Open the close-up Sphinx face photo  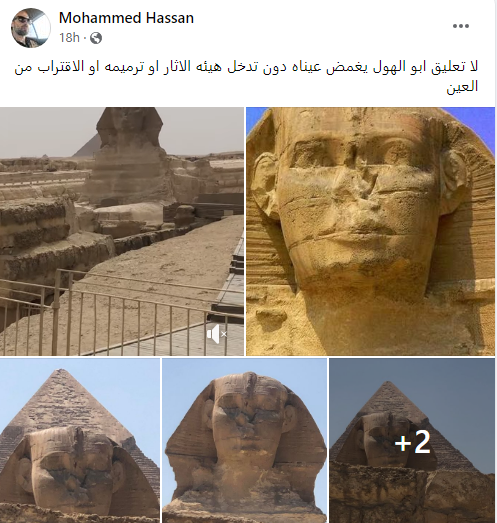pos(371,231)
